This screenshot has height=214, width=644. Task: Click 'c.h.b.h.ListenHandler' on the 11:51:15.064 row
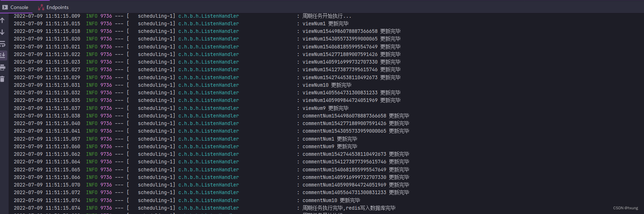coord(209,162)
